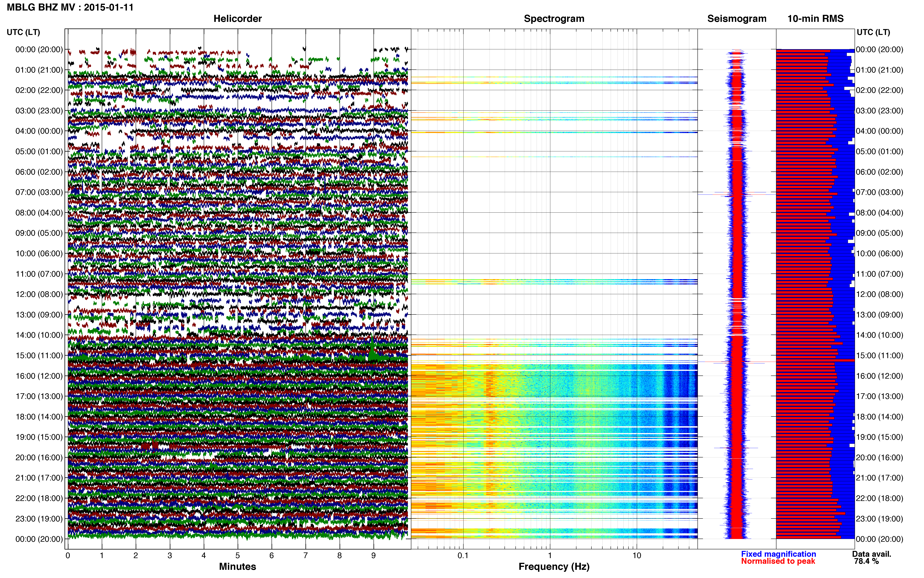Click left time label '14:00 (10:00)'

(39, 335)
